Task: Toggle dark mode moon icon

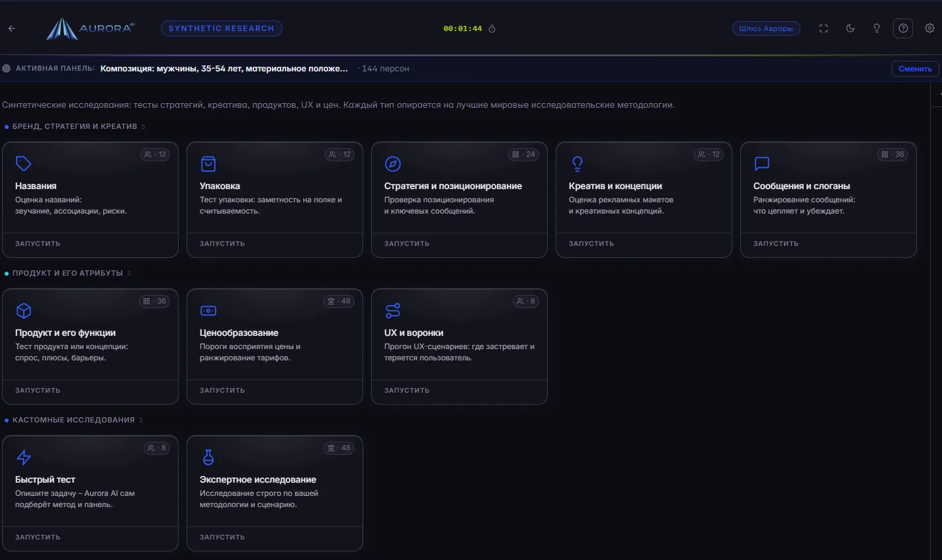Action: (850, 28)
